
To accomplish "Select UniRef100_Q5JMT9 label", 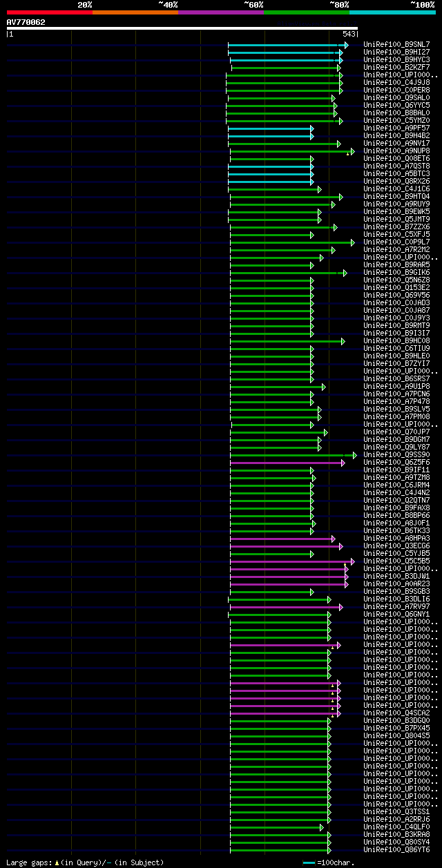I will pyautogui.click(x=396, y=220).
